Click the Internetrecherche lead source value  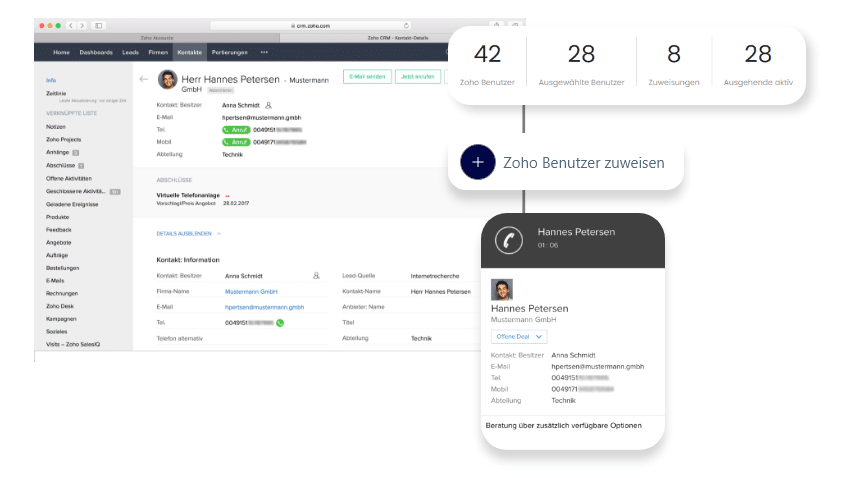click(x=435, y=276)
